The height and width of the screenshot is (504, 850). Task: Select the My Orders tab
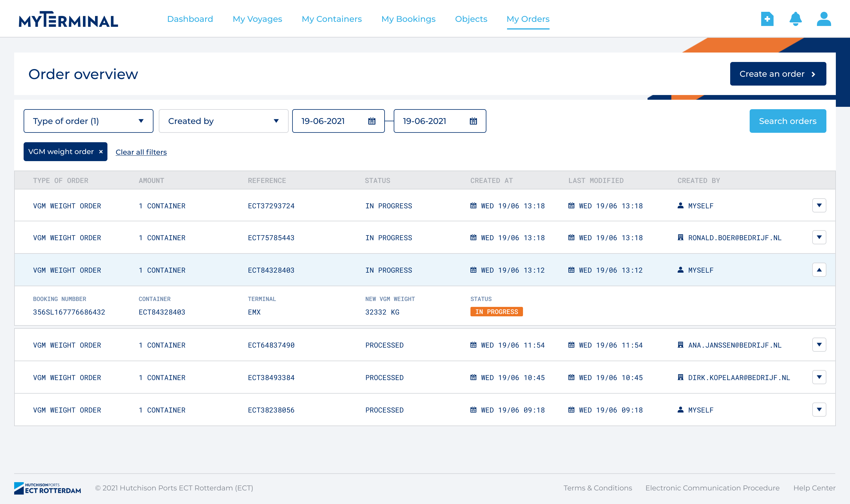pyautogui.click(x=528, y=19)
